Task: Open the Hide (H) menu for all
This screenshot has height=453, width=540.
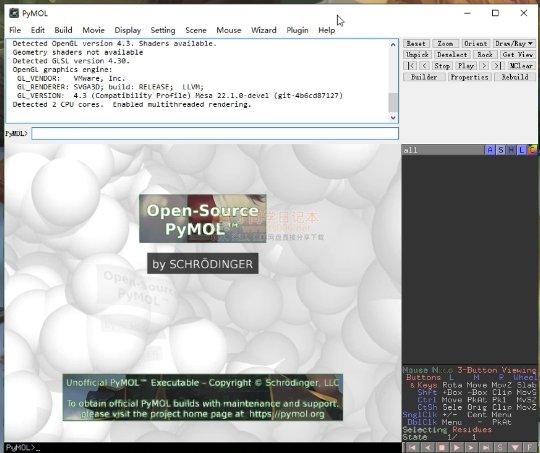Action: (511, 150)
